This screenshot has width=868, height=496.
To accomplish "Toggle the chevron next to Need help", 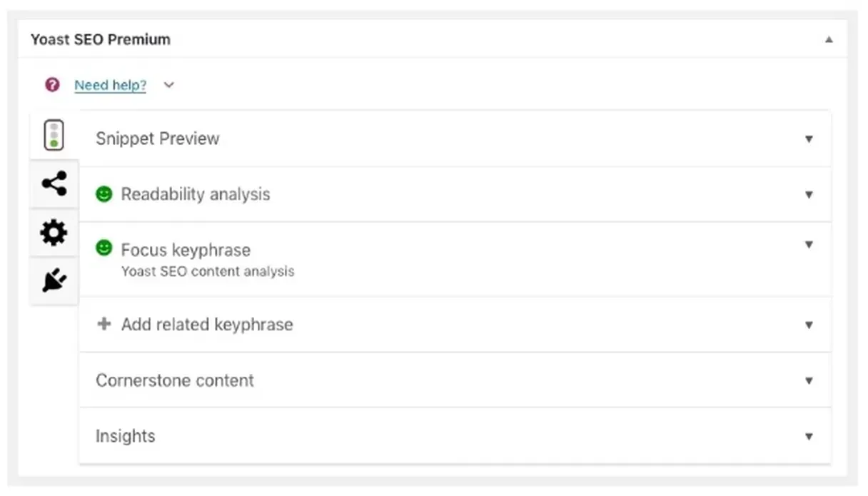I will point(168,85).
